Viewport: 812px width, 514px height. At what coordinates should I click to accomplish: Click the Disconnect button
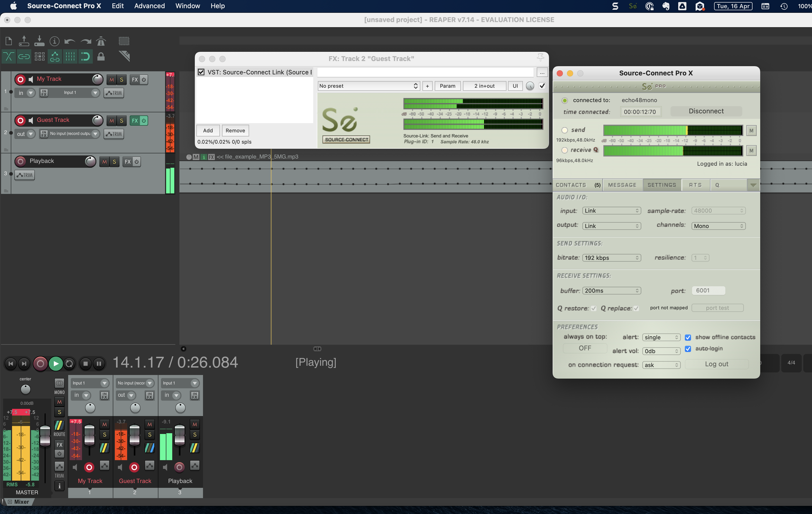[x=706, y=111]
